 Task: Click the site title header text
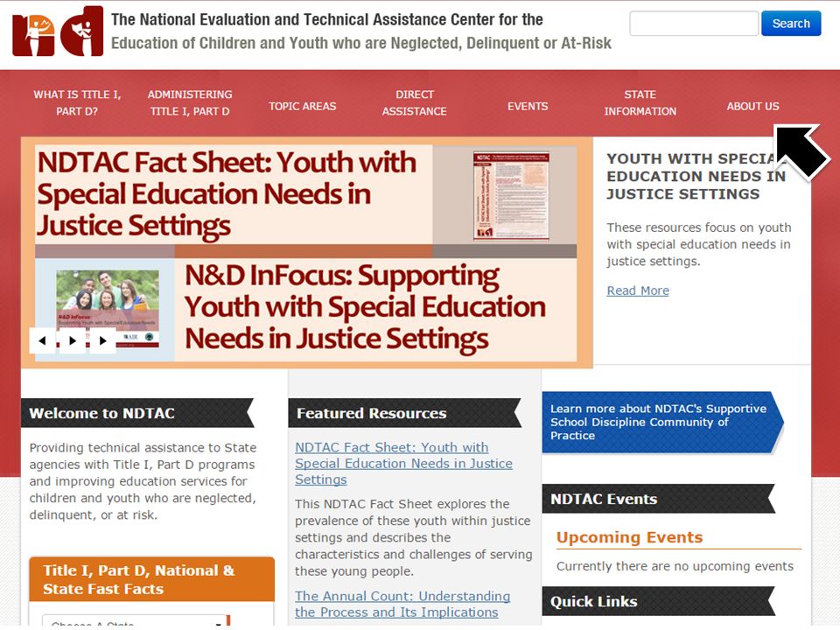(361, 31)
